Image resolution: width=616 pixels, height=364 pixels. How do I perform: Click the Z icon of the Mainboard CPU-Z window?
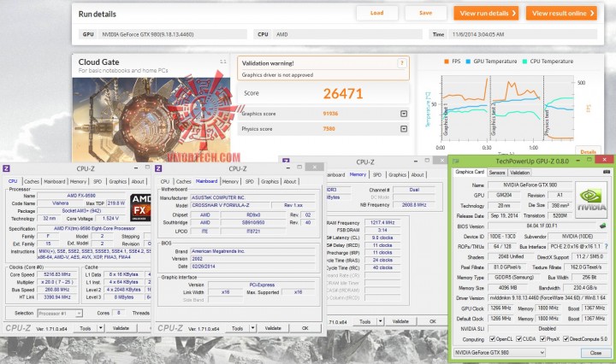158,168
